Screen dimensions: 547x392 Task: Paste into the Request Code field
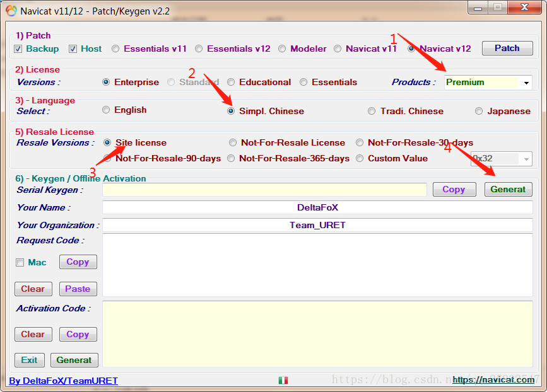point(78,289)
